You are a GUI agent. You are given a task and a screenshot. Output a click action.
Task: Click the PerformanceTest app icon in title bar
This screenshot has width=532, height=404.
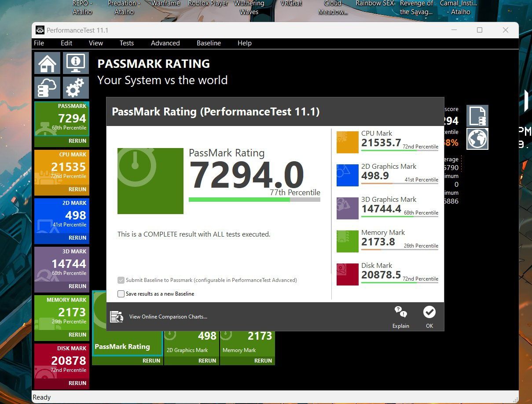(x=40, y=30)
